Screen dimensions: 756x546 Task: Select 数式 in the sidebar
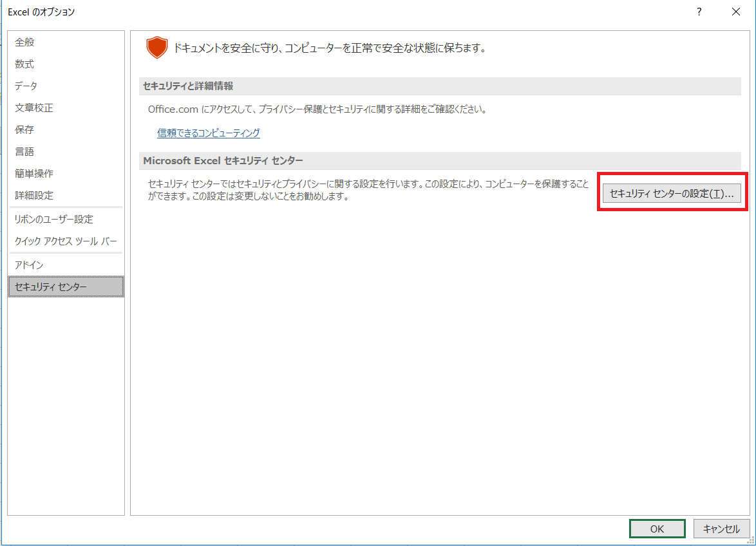point(24,64)
